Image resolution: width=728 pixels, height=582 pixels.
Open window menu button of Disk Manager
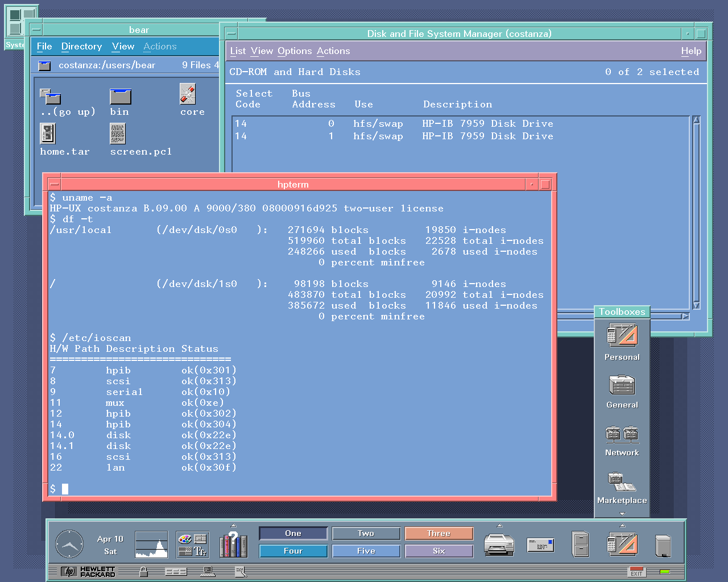pyautogui.click(x=230, y=34)
